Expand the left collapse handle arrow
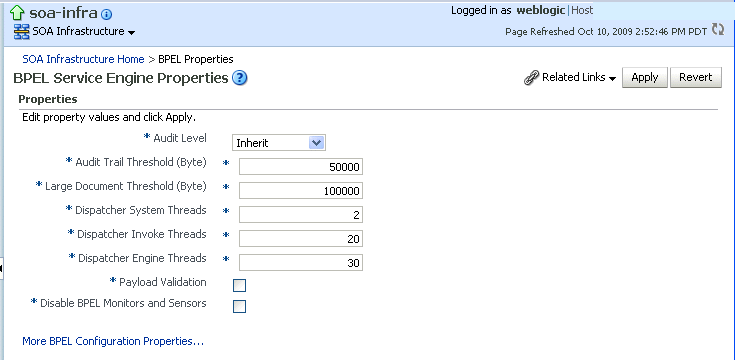 [x=1, y=268]
